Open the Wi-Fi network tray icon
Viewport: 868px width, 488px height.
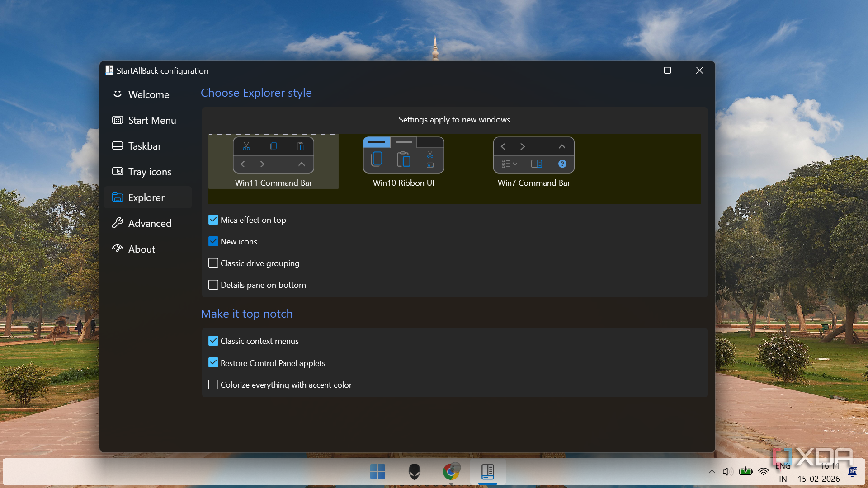click(764, 472)
